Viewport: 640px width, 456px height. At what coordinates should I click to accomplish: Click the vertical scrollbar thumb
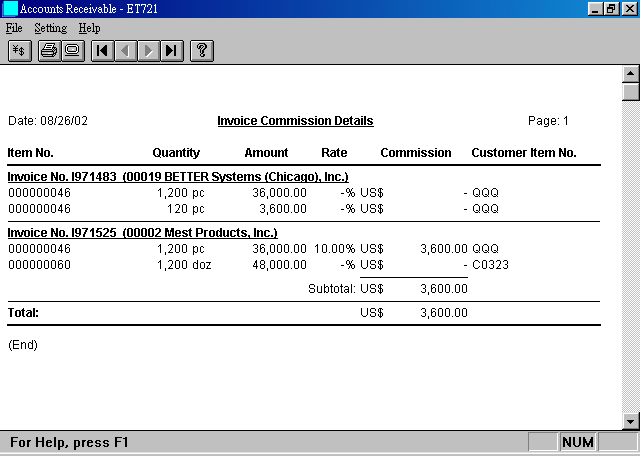point(631,91)
